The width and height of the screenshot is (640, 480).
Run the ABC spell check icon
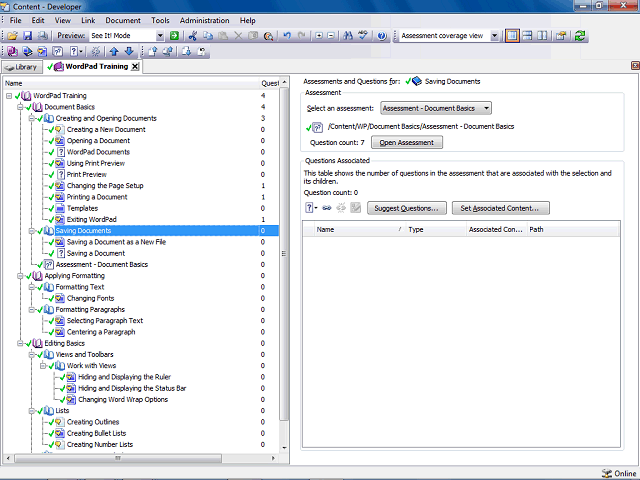(x=363, y=36)
